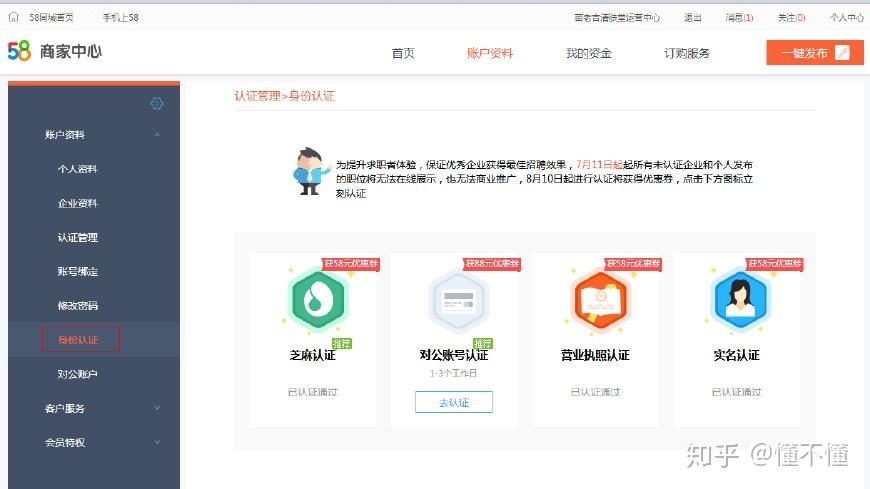This screenshot has height=489, width=870.
Task: Open 企业资料 in the sidebar
Action: click(78, 203)
